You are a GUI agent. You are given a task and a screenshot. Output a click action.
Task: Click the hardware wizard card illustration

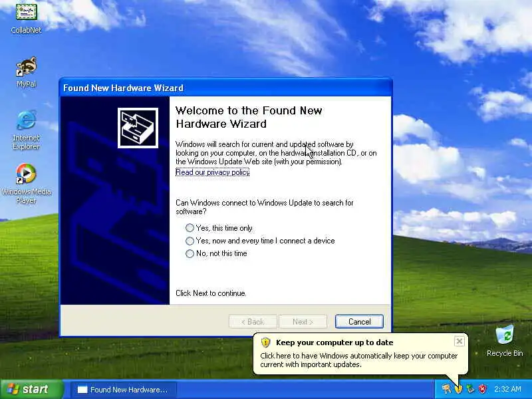[x=138, y=128]
